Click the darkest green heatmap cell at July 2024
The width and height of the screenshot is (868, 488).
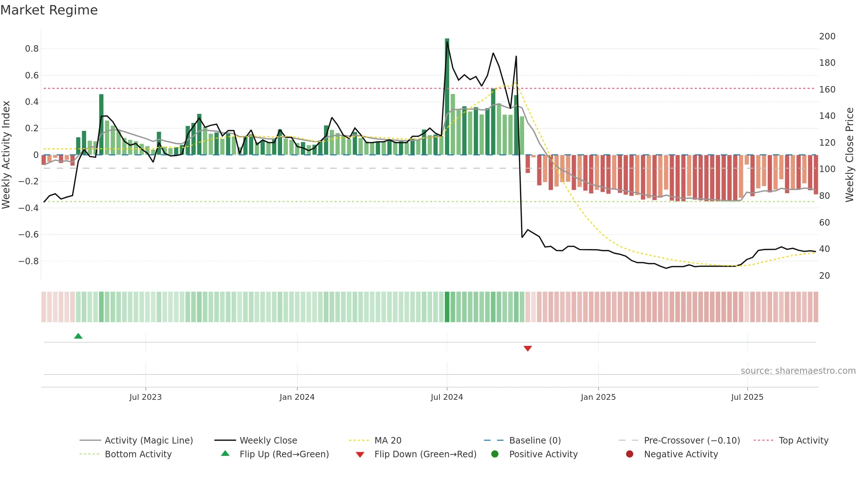click(447, 307)
